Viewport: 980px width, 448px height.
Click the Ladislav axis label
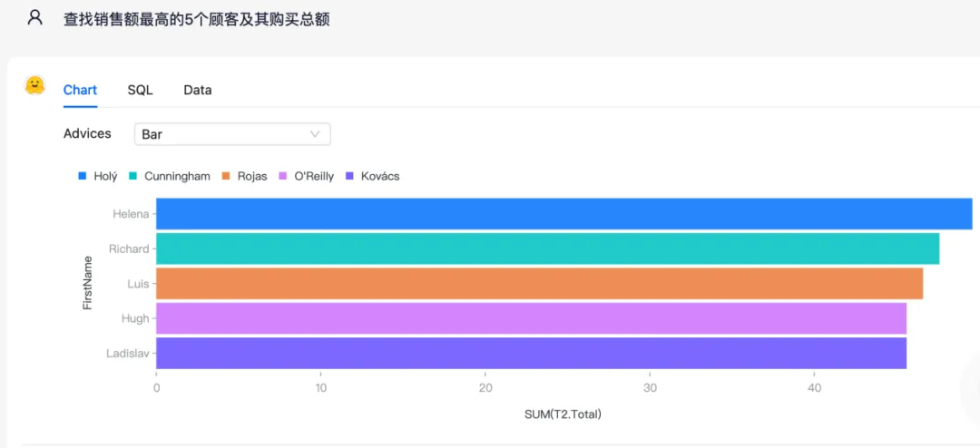[128, 353]
